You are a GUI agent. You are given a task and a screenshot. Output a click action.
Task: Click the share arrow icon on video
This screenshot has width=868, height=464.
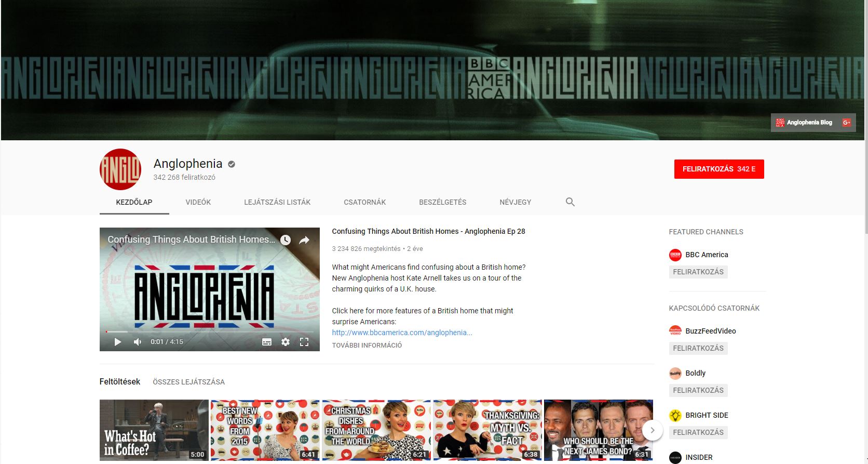pyautogui.click(x=304, y=240)
